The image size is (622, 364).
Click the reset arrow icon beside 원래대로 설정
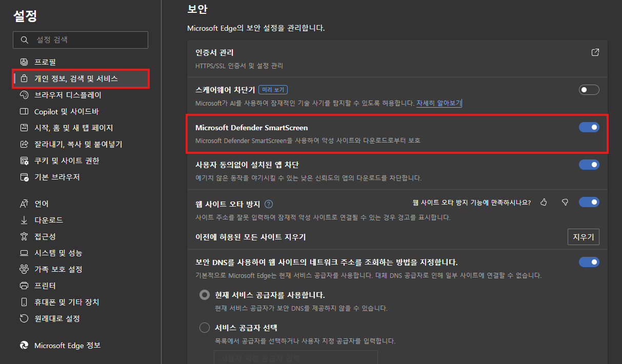coord(24,318)
